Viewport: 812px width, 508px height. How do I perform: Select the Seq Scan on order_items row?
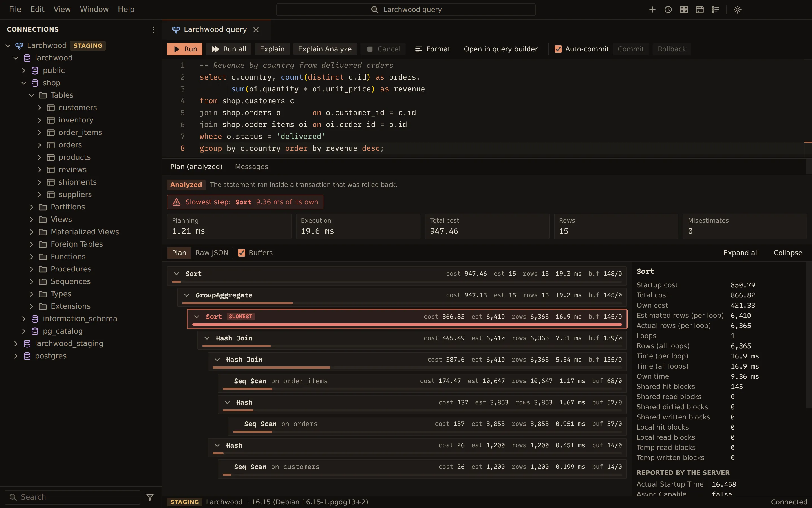pyautogui.click(x=422, y=383)
